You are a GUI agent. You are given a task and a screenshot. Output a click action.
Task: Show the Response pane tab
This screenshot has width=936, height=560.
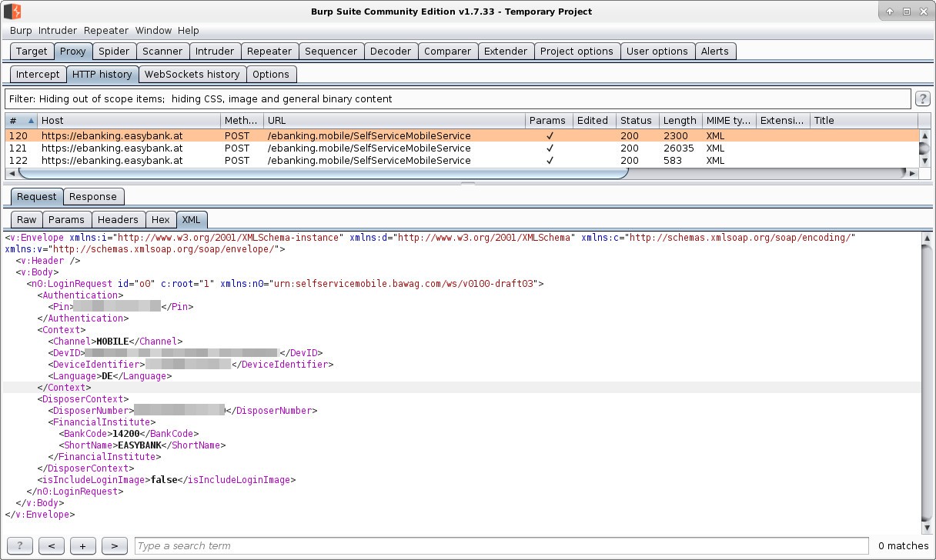pos(93,197)
